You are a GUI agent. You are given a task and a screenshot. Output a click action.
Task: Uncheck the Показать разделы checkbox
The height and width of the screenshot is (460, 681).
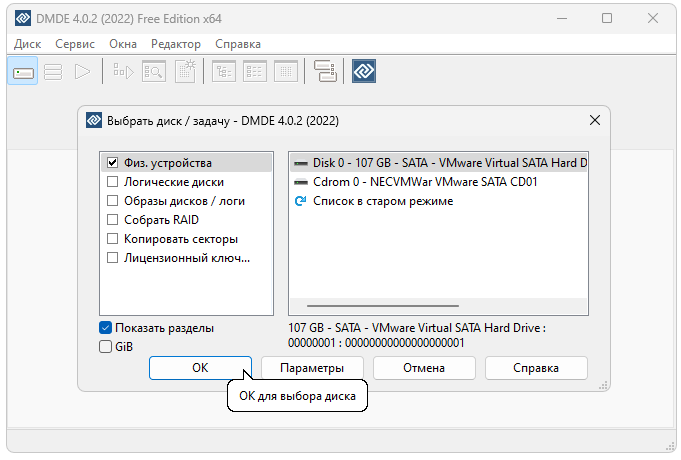pos(106,328)
